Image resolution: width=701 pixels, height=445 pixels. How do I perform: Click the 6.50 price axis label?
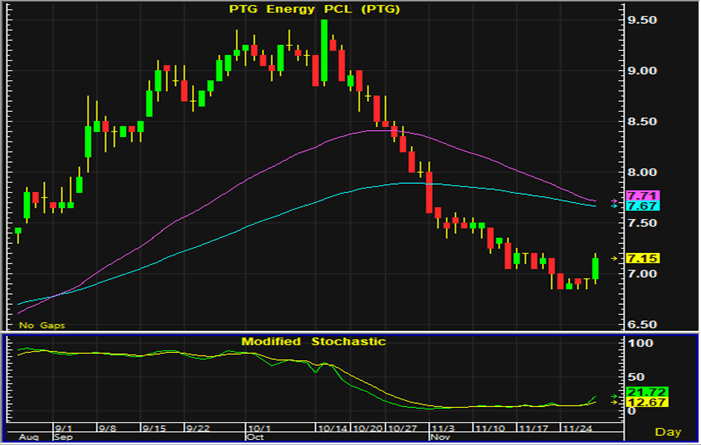tap(639, 324)
